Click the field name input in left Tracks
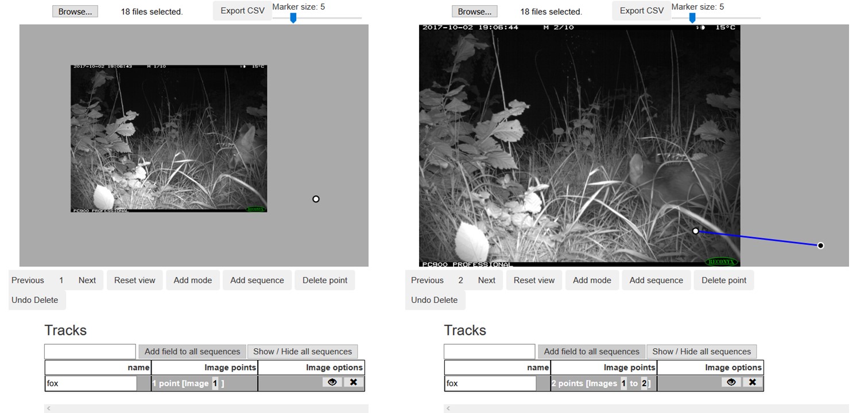The height and width of the screenshot is (413, 868). tap(90, 352)
